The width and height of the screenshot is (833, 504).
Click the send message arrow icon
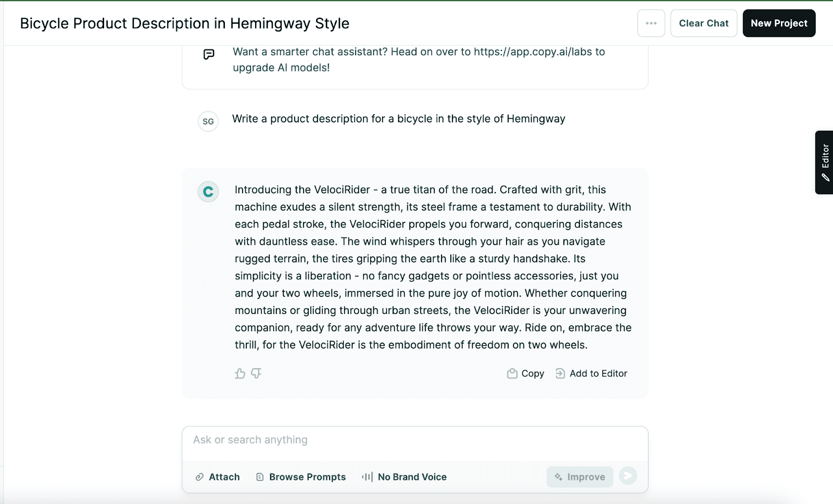(628, 476)
